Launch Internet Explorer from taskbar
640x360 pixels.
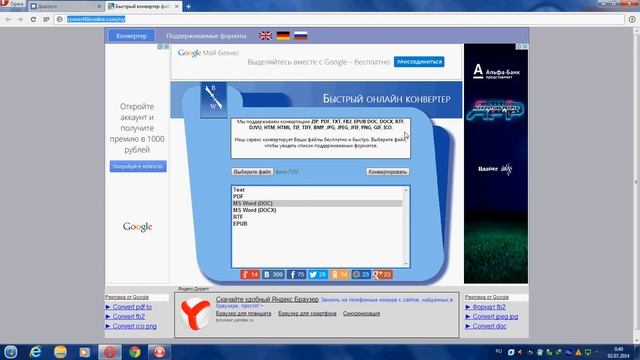pyautogui.click(x=36, y=352)
